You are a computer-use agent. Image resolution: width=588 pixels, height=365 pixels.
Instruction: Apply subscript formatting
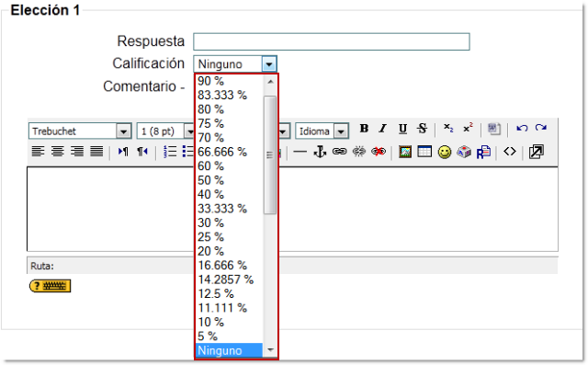[x=448, y=129]
